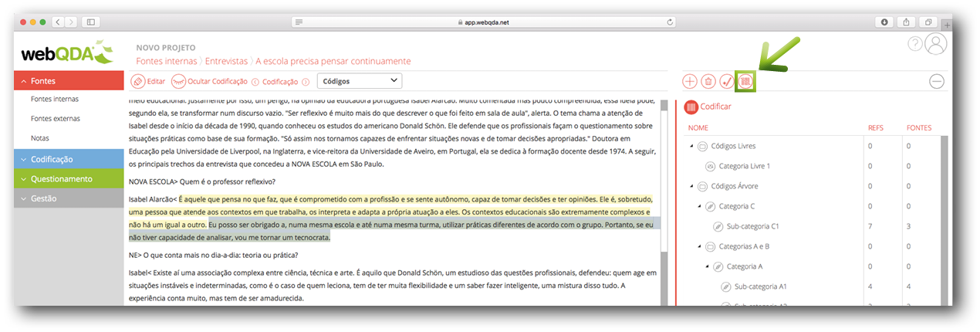Collapse the Categorias A e B node
980x332 pixels.
pyautogui.click(x=699, y=246)
